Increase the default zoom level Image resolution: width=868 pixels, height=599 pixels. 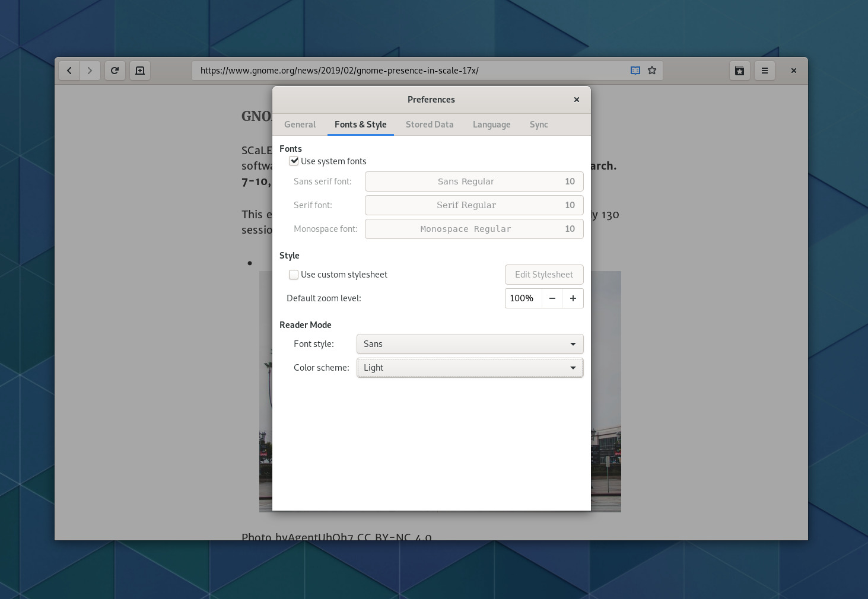573,298
